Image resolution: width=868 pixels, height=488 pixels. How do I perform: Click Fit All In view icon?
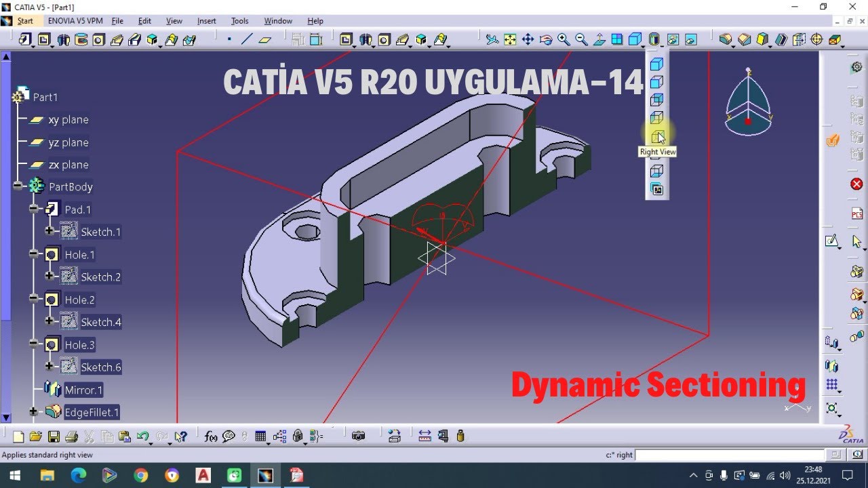(510, 40)
